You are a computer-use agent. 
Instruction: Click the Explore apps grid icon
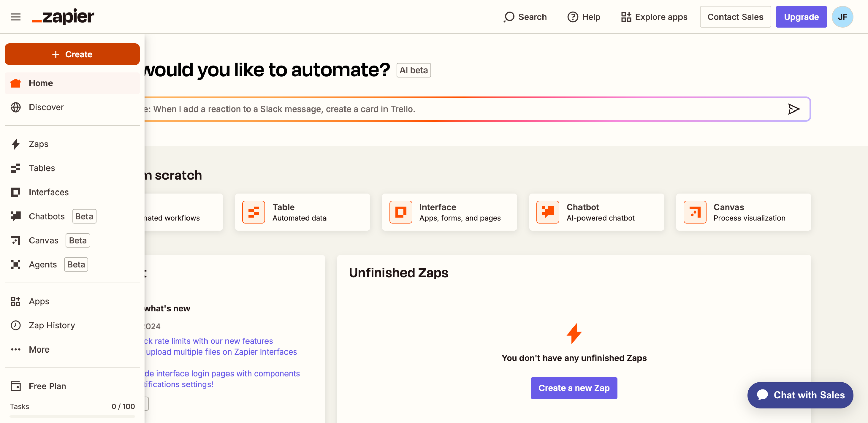pos(626,17)
